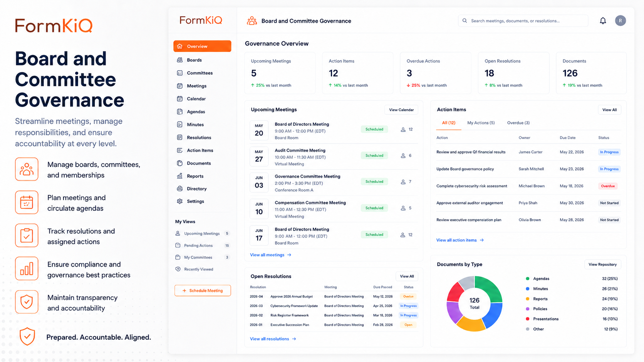Click the Resolutions sidebar icon
Screen dimensions: 644x362
point(179,137)
